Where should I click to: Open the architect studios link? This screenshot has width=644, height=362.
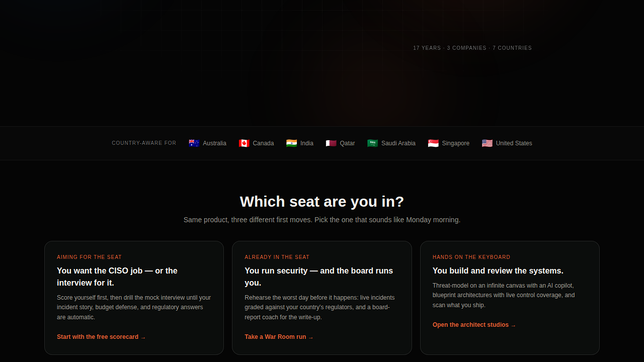pos(474,325)
